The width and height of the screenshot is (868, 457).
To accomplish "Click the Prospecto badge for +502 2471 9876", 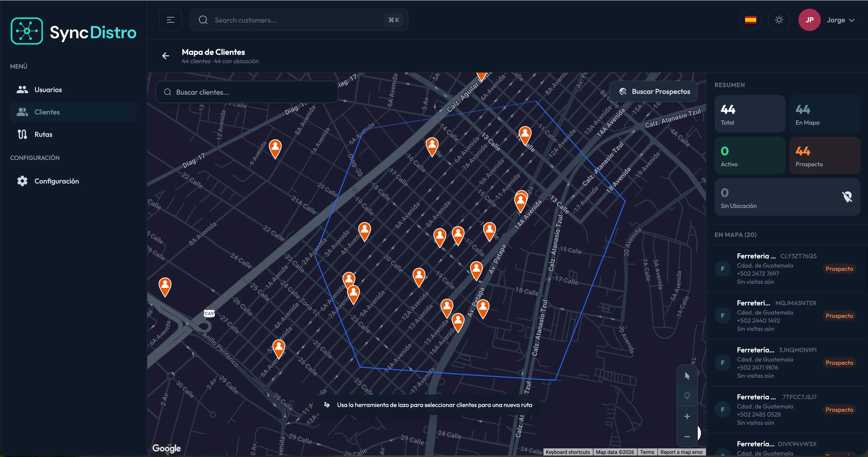I will tap(839, 363).
